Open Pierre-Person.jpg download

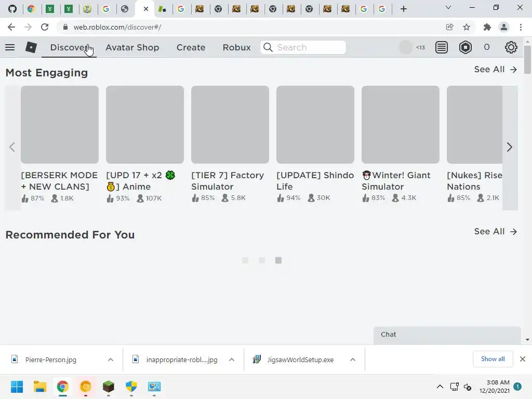point(51,360)
